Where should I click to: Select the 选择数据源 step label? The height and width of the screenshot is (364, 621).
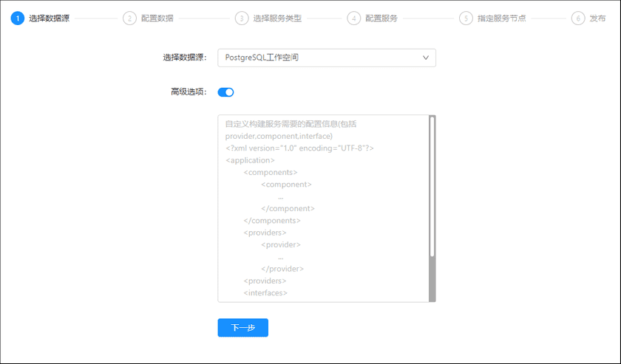(49, 18)
